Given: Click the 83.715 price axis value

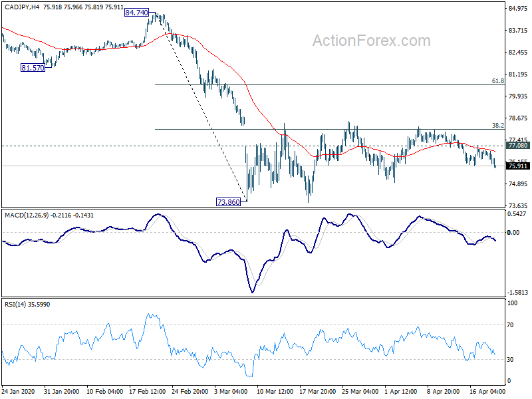Looking at the screenshot, I should click(518, 30).
